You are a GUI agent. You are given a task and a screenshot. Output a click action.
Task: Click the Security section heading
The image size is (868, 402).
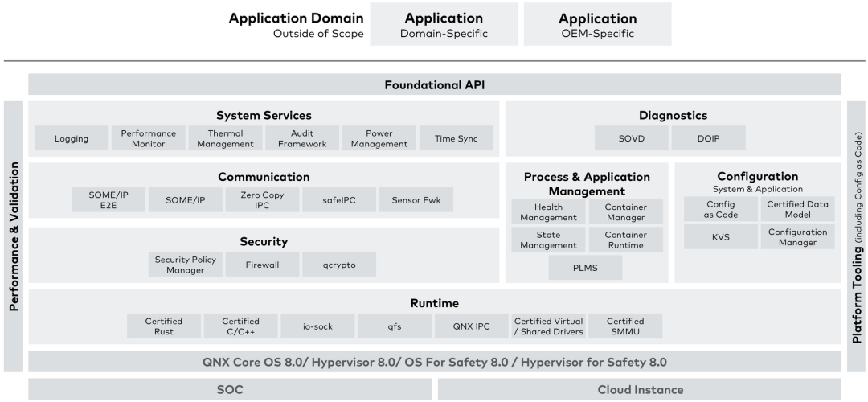point(264,242)
